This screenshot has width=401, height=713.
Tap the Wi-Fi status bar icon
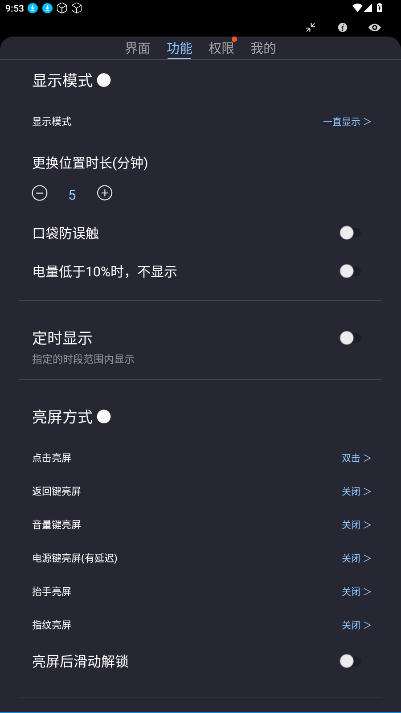[357, 8]
